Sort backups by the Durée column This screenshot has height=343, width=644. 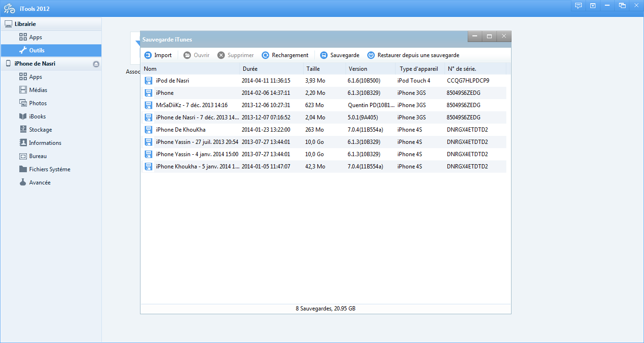pos(272,69)
